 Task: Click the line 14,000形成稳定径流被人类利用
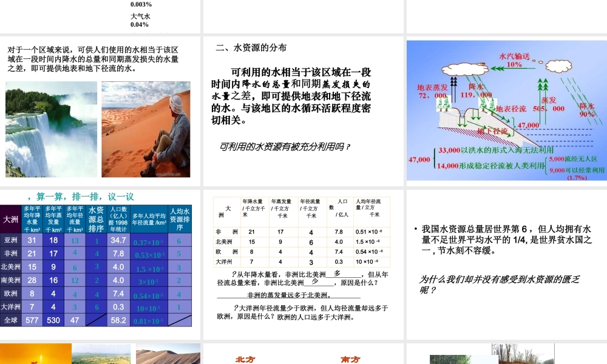point(491,166)
